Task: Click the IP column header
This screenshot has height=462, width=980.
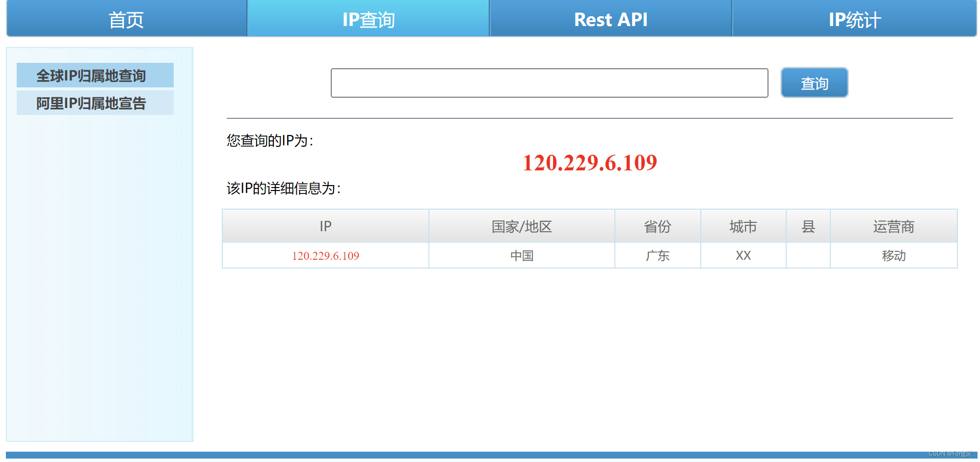Action: [325, 226]
